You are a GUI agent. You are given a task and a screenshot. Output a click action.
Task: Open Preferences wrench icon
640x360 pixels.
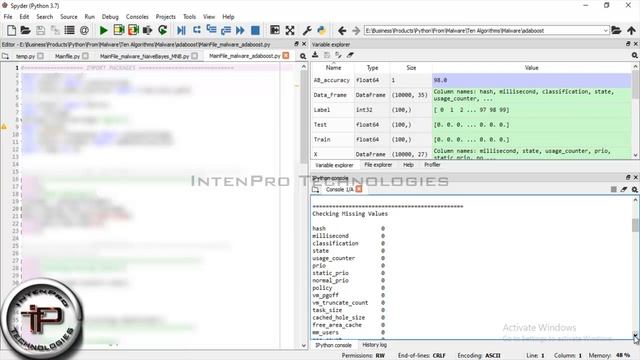pyautogui.click(x=307, y=30)
